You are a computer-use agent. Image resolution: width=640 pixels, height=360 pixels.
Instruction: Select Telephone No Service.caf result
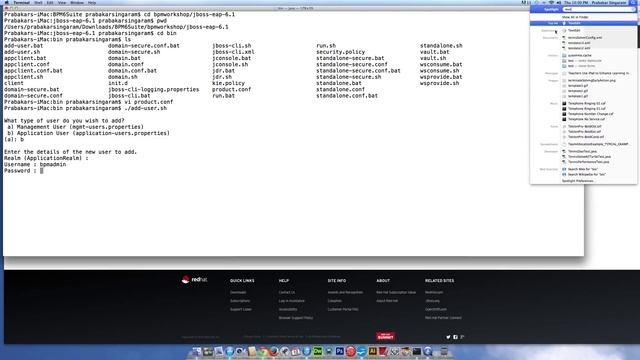[586, 119]
